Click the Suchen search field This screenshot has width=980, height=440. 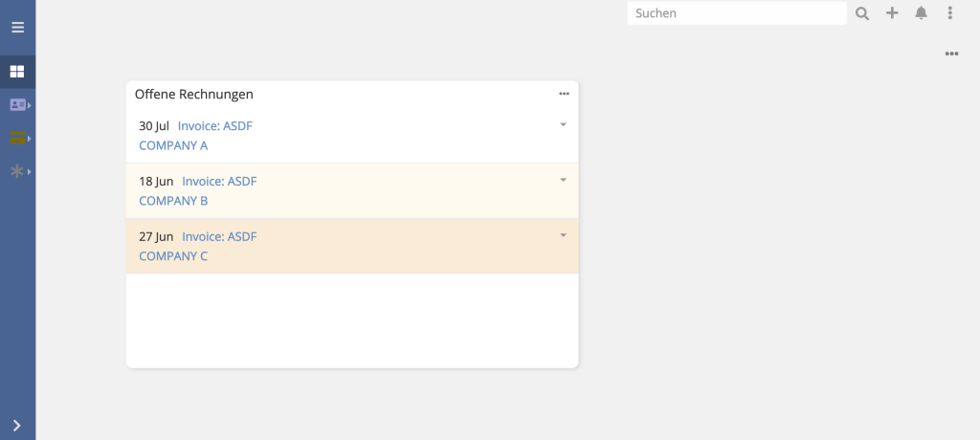(737, 13)
